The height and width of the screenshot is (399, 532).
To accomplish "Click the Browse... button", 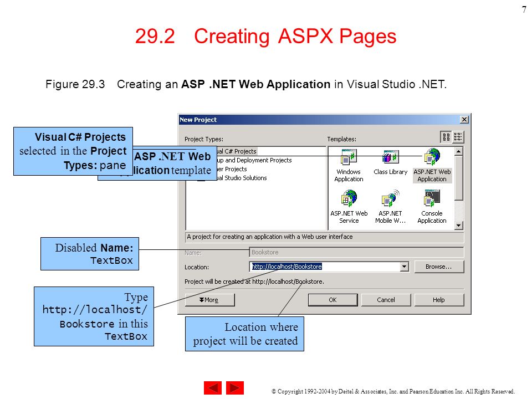I will click(439, 267).
